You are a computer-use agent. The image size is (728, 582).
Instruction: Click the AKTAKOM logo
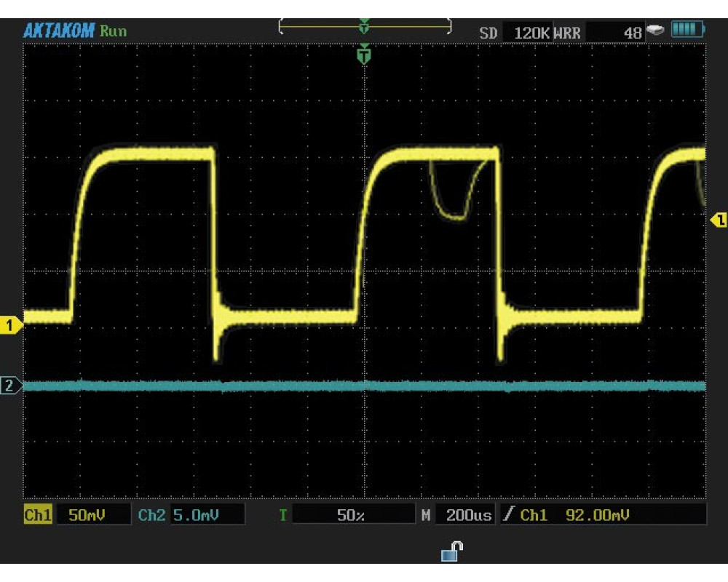coord(59,31)
